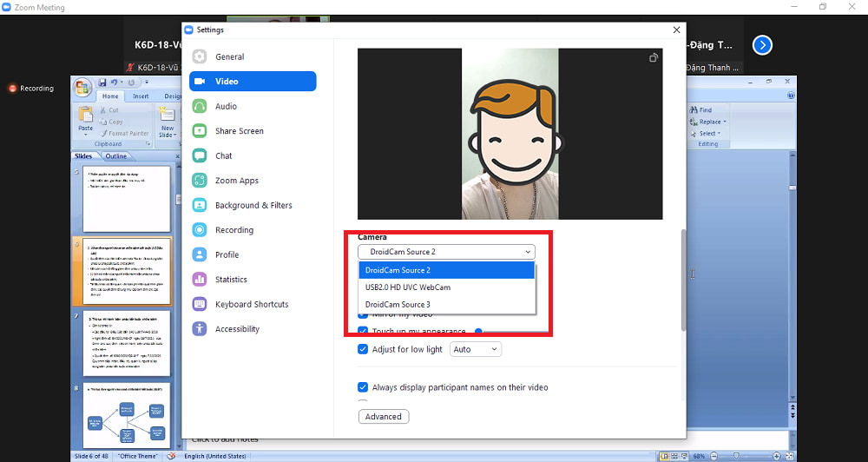The width and height of the screenshot is (868, 462).
Task: Click the Recording indicator in Zoom meeting
Action: [31, 89]
